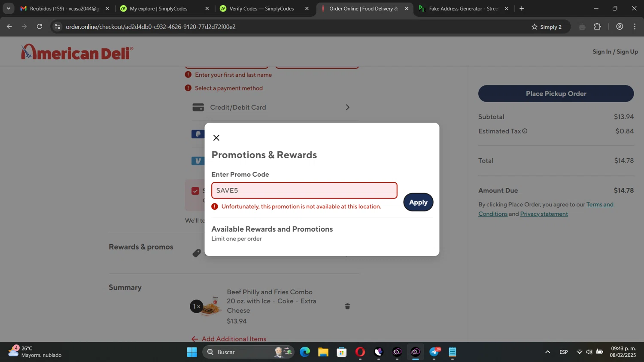Viewport: 644px width, 362px height.
Task: Click the taskbar Buscar search box
Action: [248, 352]
